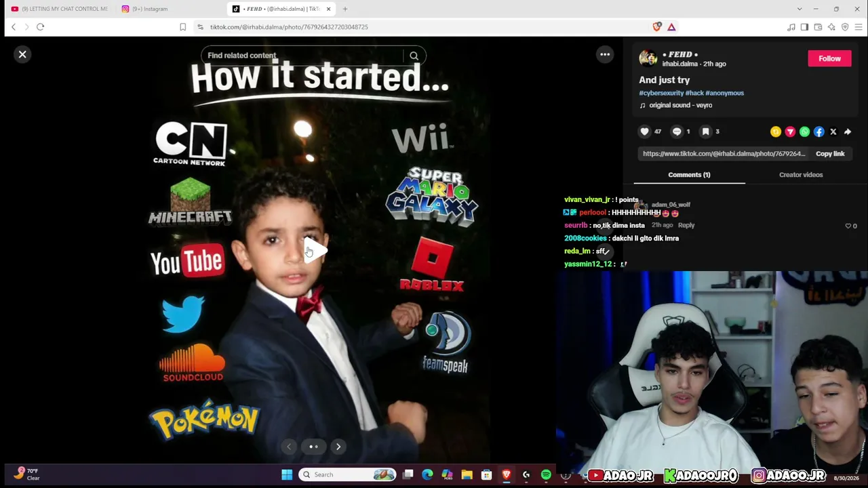Open the weather widget showing 70°F Clear
This screenshot has height=488, width=868.
pos(27,474)
